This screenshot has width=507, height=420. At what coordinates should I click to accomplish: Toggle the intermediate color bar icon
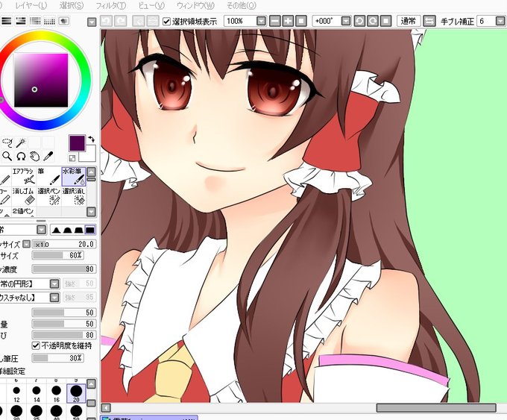(35, 21)
